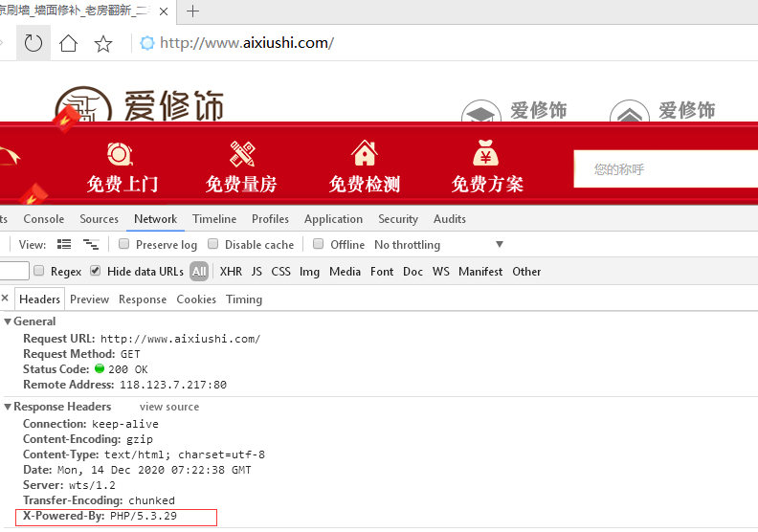
Task: Click the 爱修饰 site logo
Action: coord(139,104)
